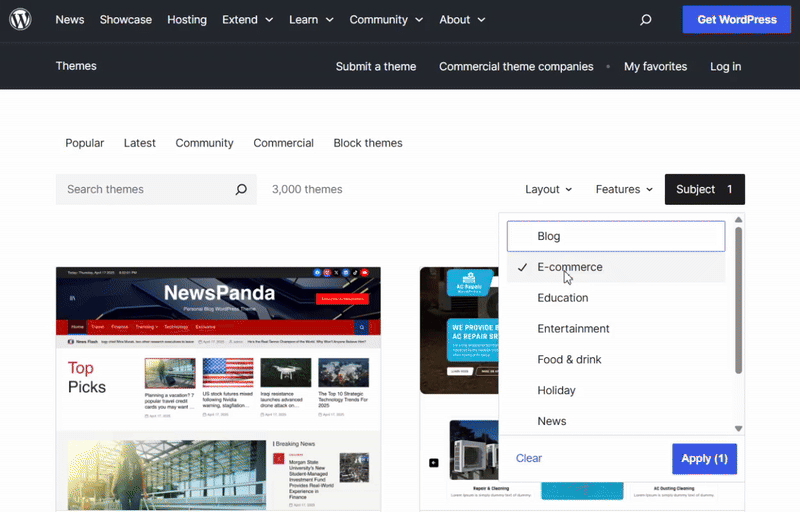Expand the Community top menu

click(386, 20)
